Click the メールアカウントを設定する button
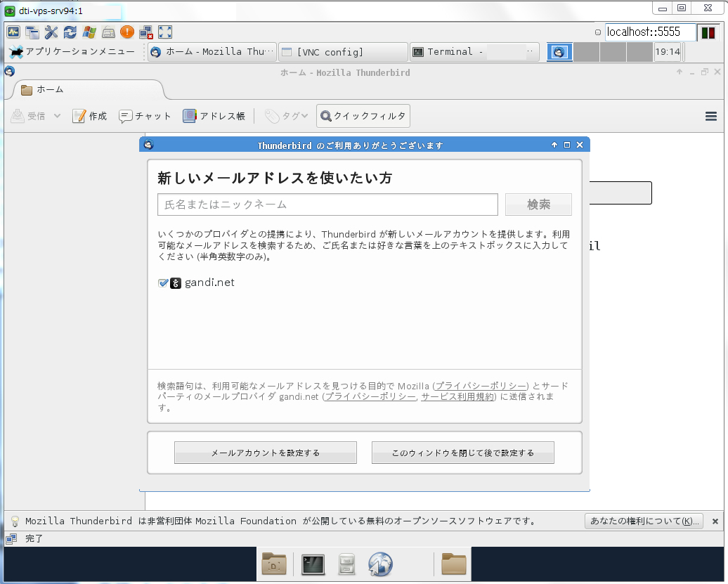 coord(266,453)
